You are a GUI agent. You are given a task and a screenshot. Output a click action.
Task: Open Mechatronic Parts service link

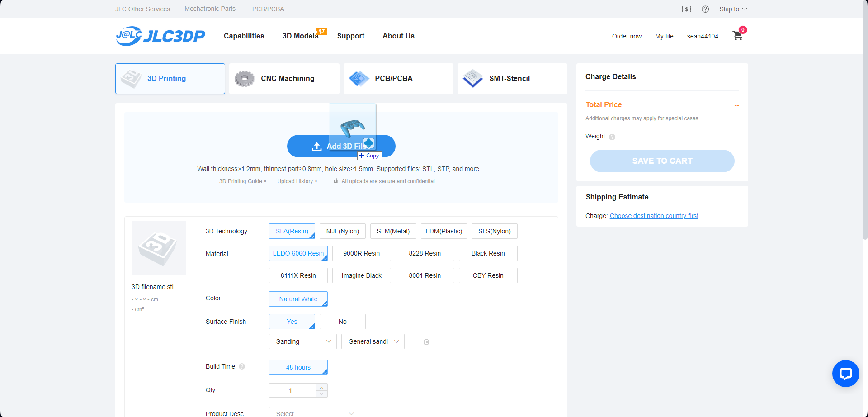pos(210,9)
